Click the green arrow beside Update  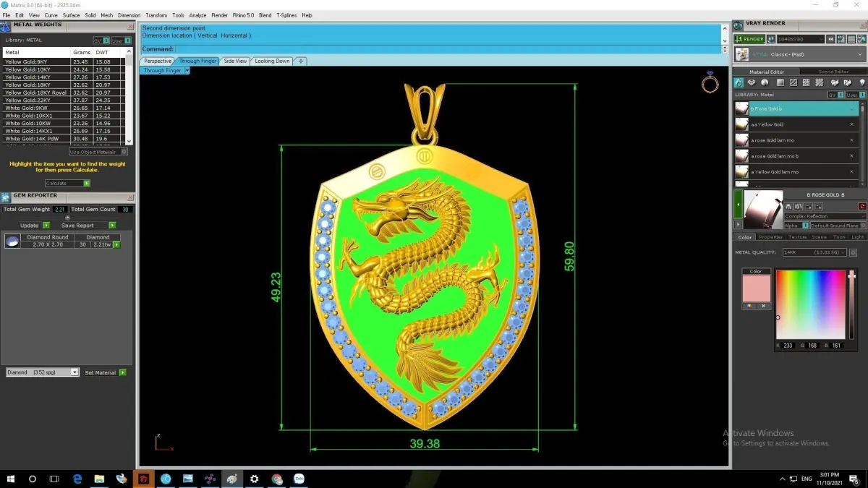(x=46, y=225)
